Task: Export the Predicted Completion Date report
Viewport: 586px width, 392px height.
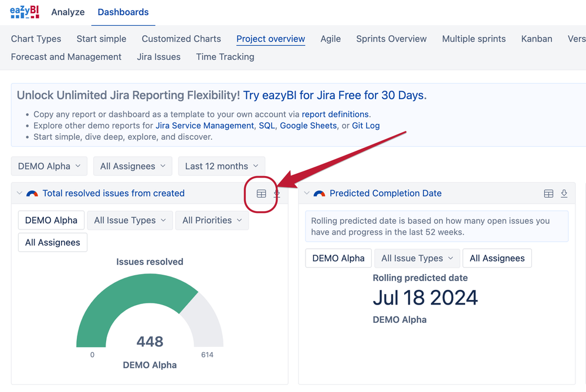Action: [564, 194]
